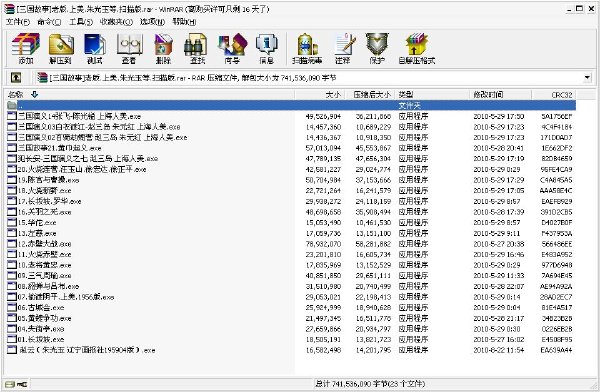This screenshot has height=392, width=600.
Task: Click the 文件夹 type cell in the '..' row
Action: click(409, 105)
